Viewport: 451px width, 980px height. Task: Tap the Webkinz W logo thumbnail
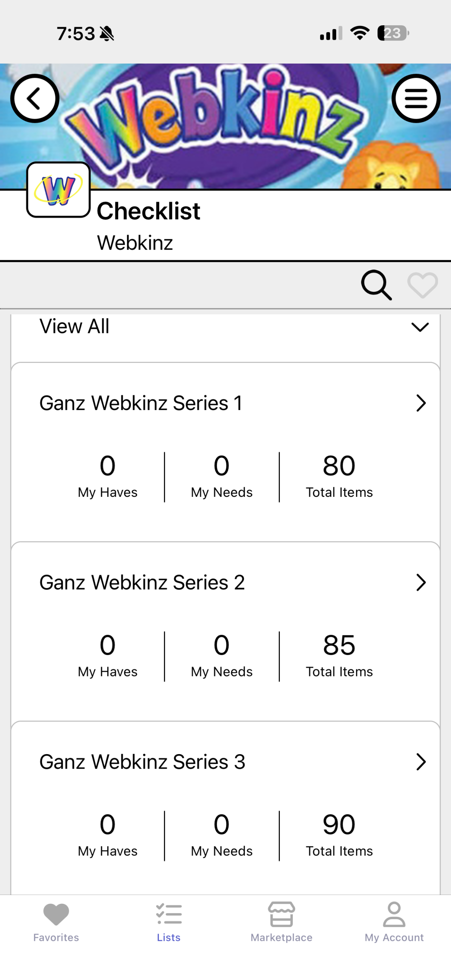(x=58, y=190)
